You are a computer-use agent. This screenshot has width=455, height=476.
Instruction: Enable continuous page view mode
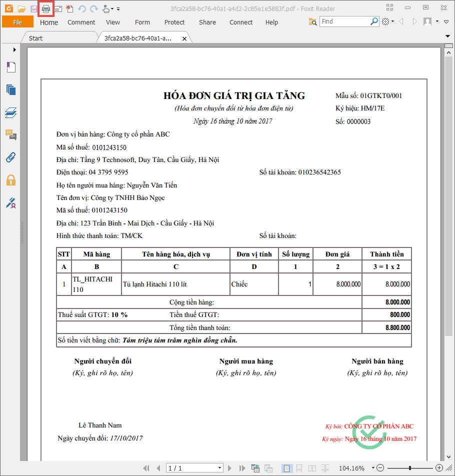[299, 468]
